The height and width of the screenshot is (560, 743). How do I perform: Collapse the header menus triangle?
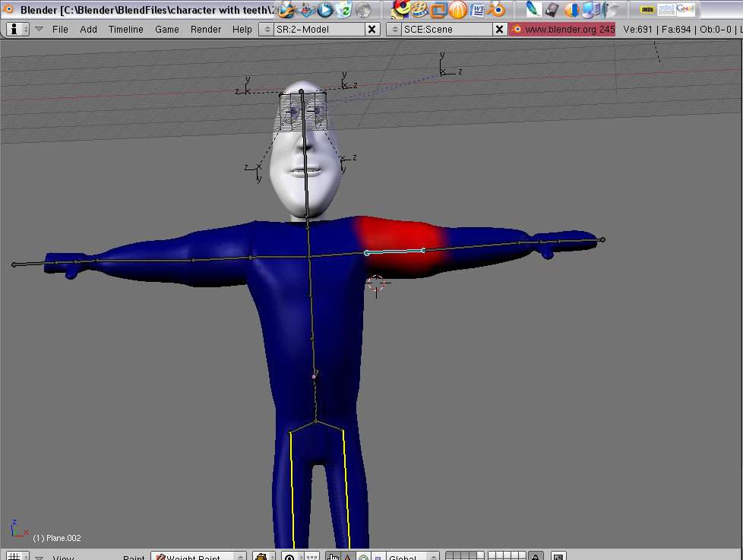pos(40,30)
